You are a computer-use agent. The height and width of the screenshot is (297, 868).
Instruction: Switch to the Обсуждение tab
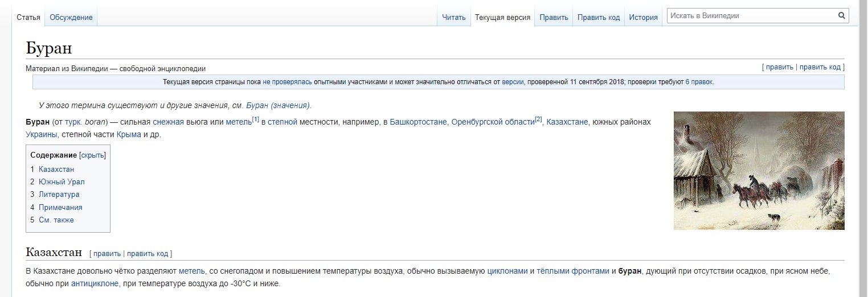pyautogui.click(x=71, y=17)
